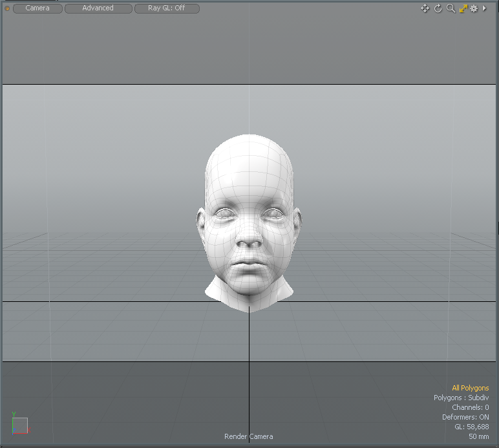Viewport: 499px width, 448px height.
Task: Open the Advanced shading style dropdown
Action: [98, 8]
